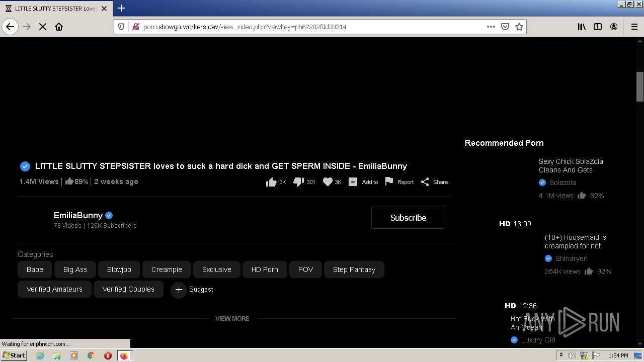
Task: Select the HD Porn category tag
Action: pos(265,269)
